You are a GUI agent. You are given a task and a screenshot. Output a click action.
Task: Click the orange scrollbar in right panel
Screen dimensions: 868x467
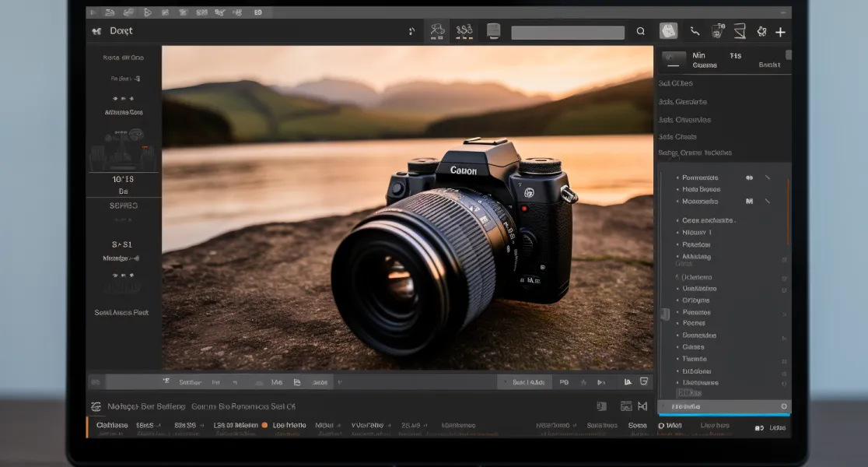point(788,212)
